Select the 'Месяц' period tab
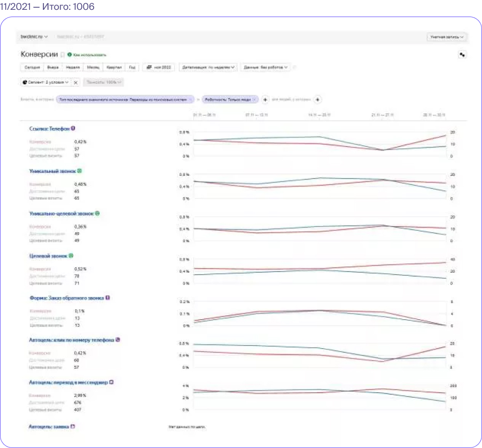The image size is (482, 448). pyautogui.click(x=93, y=67)
